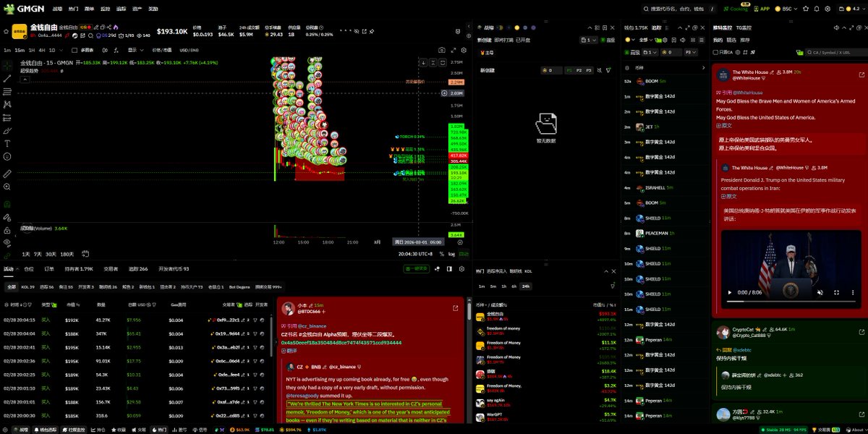Open the date range calendar icon
Viewport: 868px width, 434px height.
[x=85, y=254]
